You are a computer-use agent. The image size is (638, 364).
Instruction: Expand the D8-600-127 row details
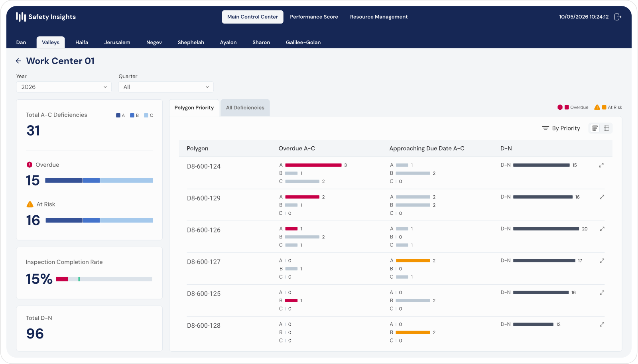[x=602, y=261]
